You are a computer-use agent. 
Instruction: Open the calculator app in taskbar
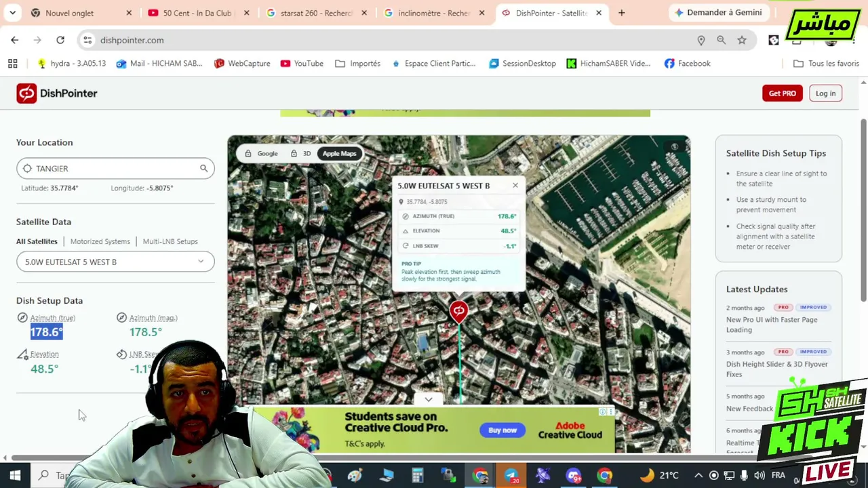[417, 475]
